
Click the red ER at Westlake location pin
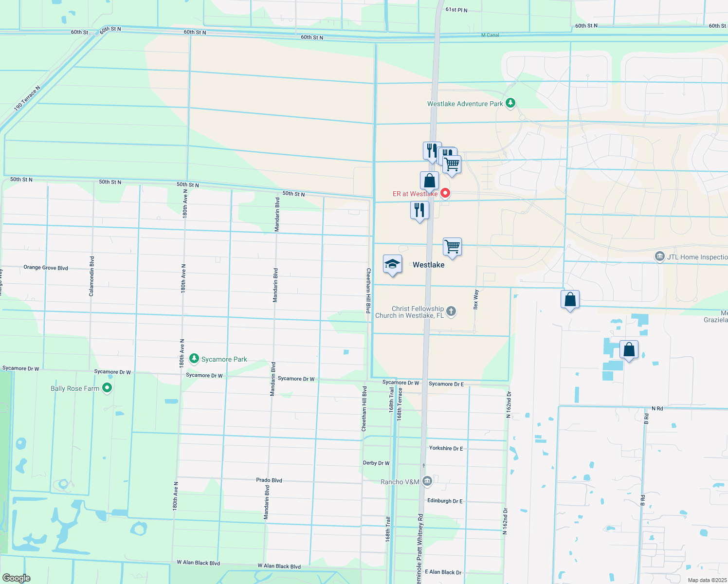pos(445,193)
